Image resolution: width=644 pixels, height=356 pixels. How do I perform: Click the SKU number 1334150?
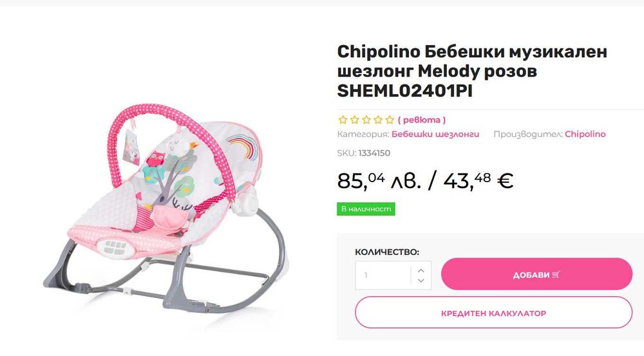(374, 153)
